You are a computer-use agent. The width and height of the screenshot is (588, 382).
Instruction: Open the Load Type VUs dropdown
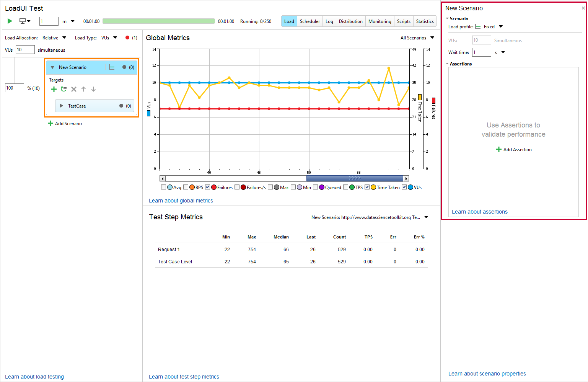(x=115, y=38)
